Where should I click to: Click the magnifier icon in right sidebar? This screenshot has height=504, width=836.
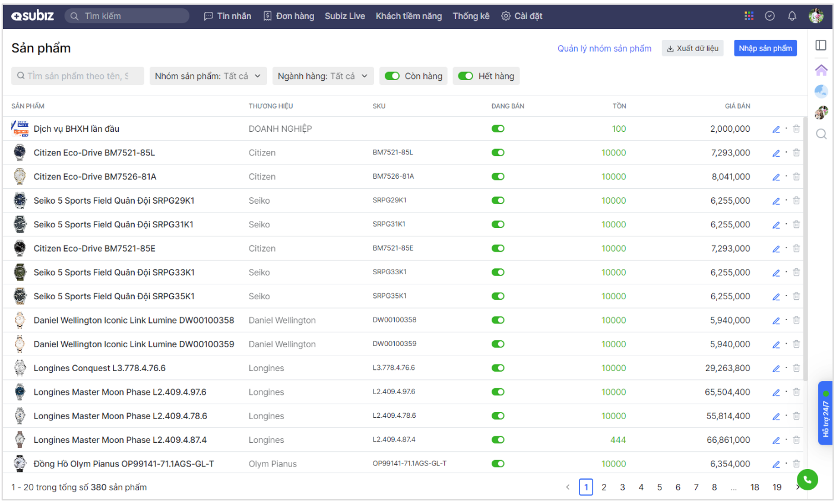(821, 134)
